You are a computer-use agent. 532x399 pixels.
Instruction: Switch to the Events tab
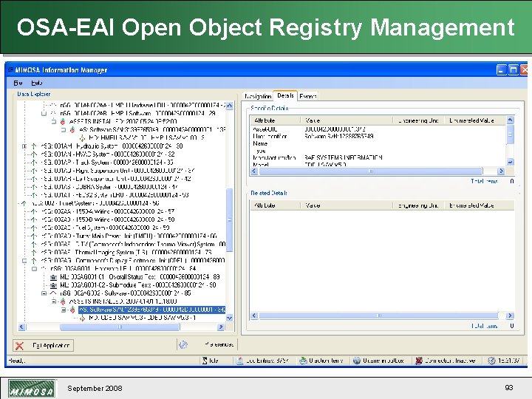(x=307, y=96)
